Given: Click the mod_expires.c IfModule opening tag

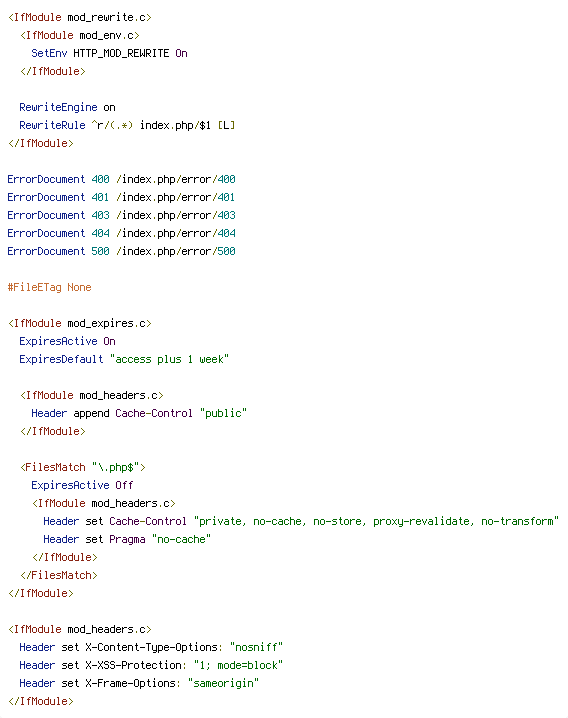Looking at the screenshot, I should pyautogui.click(x=80, y=323).
